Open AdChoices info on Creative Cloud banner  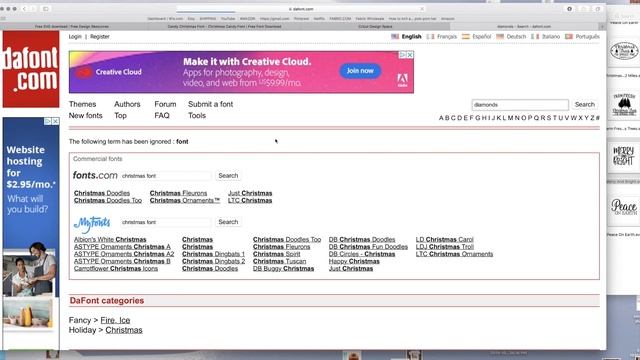coord(402,55)
